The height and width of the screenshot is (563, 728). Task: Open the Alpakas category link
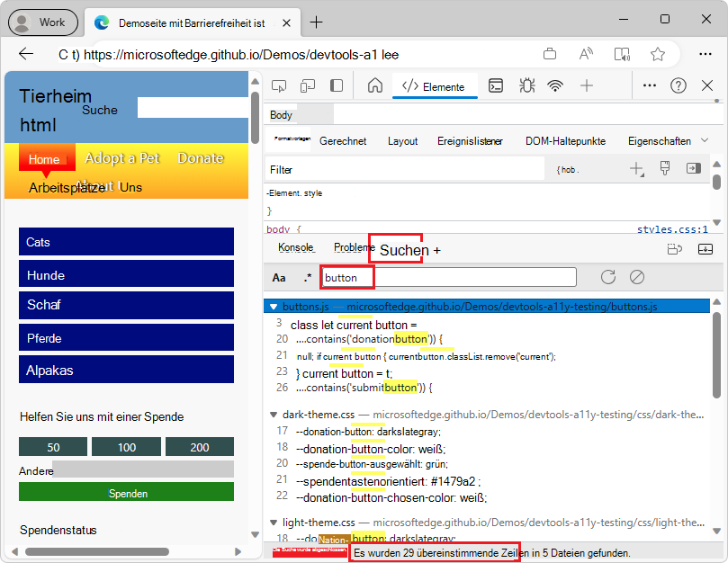click(x=126, y=370)
